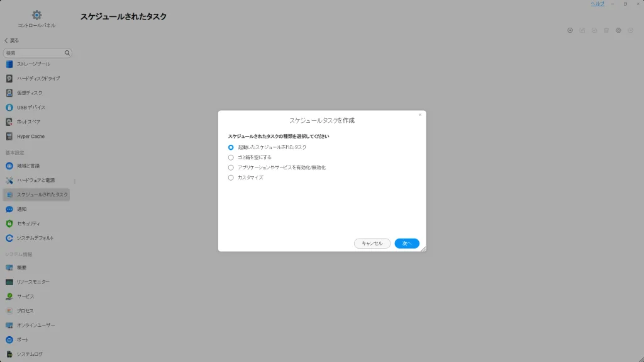Image resolution: width=644 pixels, height=362 pixels.
Task: Open the ヘルプ link
Action: 597,4
